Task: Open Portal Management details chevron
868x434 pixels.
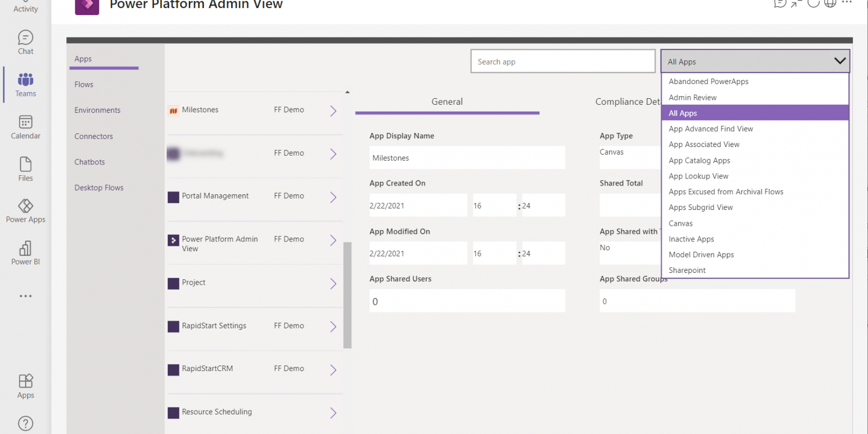Action: [x=333, y=197]
